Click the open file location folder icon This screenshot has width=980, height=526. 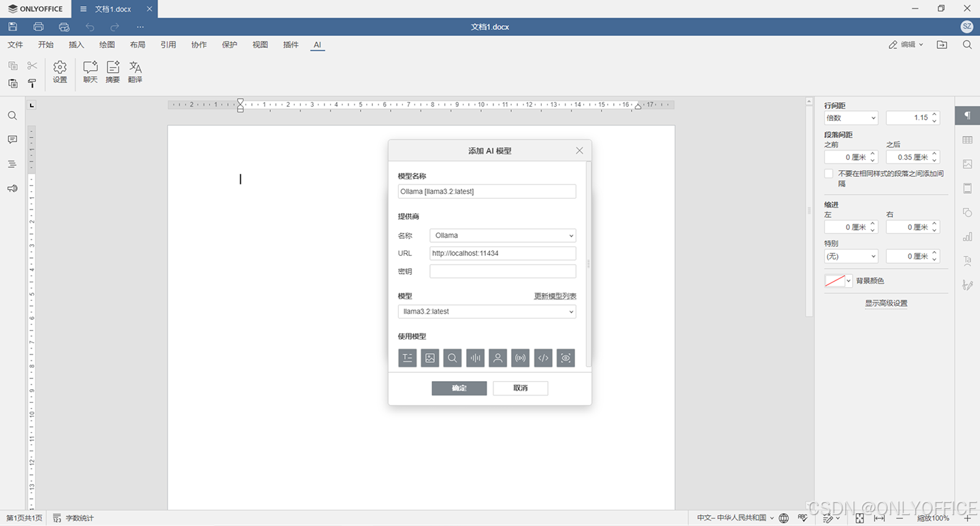click(x=942, y=45)
